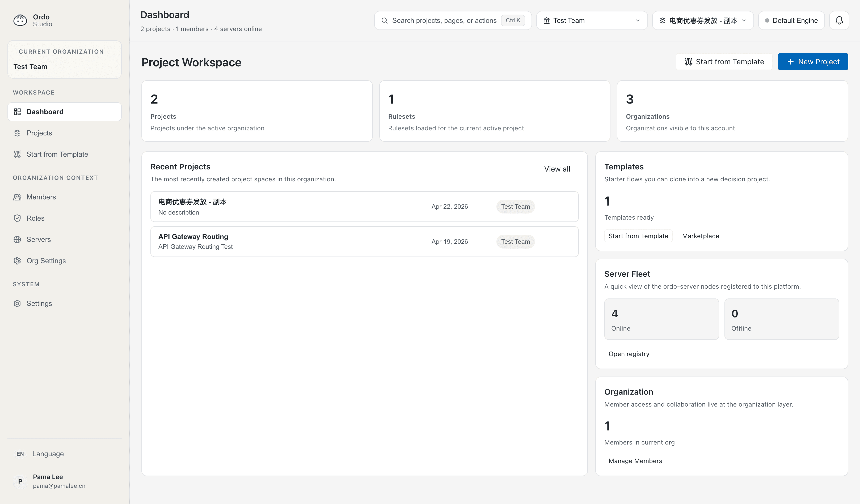This screenshot has width=860, height=504.
Task: Open the Marketplace link
Action: click(700, 236)
